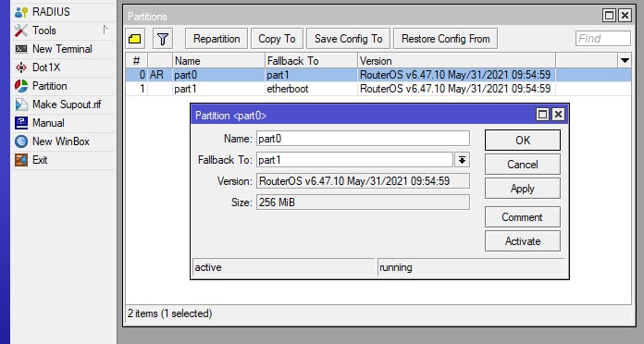Open the Manual book icon
Image resolution: width=644 pixels, height=344 pixels.
pos(21,123)
